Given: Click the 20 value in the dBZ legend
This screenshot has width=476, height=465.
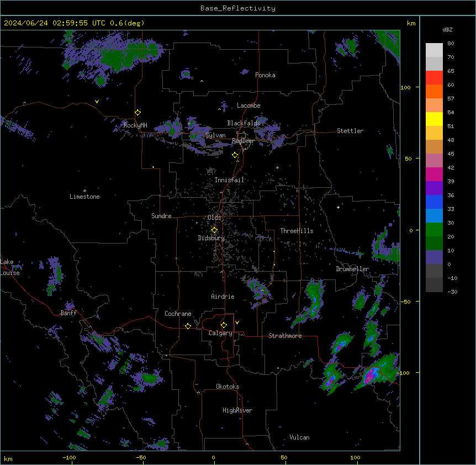Looking at the screenshot, I should tap(451, 237).
